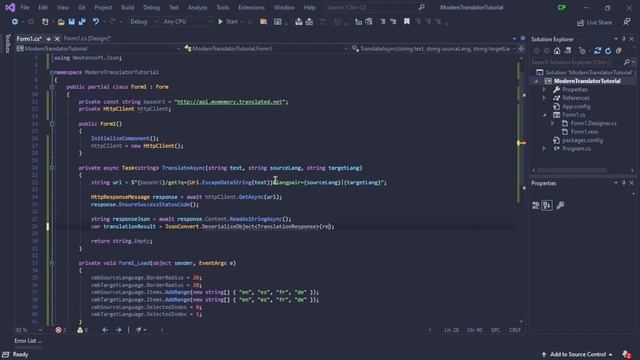The image size is (640, 360).
Task: Expand the Program.cs node
Action: coord(544,149)
